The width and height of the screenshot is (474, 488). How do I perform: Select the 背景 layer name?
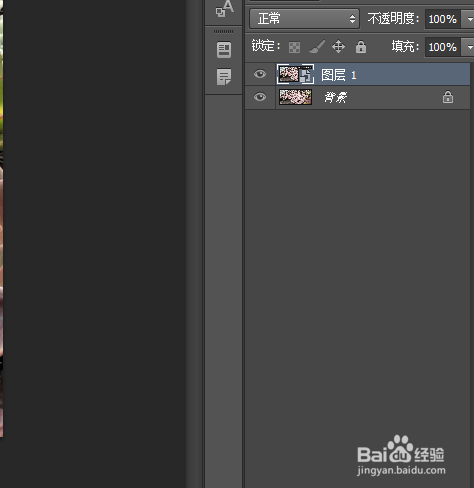(x=336, y=97)
